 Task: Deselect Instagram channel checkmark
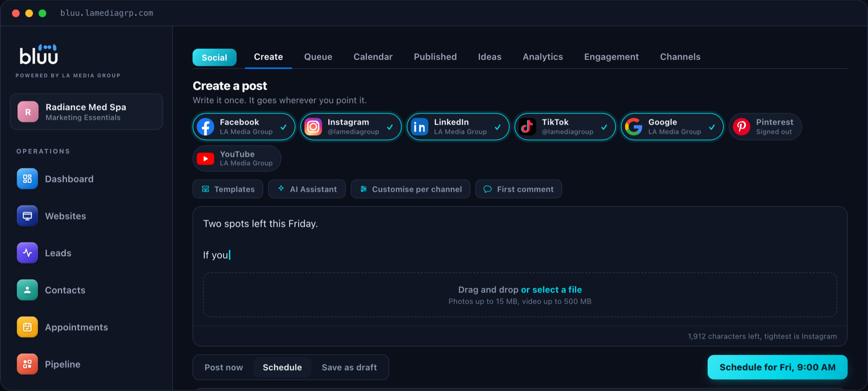click(390, 127)
